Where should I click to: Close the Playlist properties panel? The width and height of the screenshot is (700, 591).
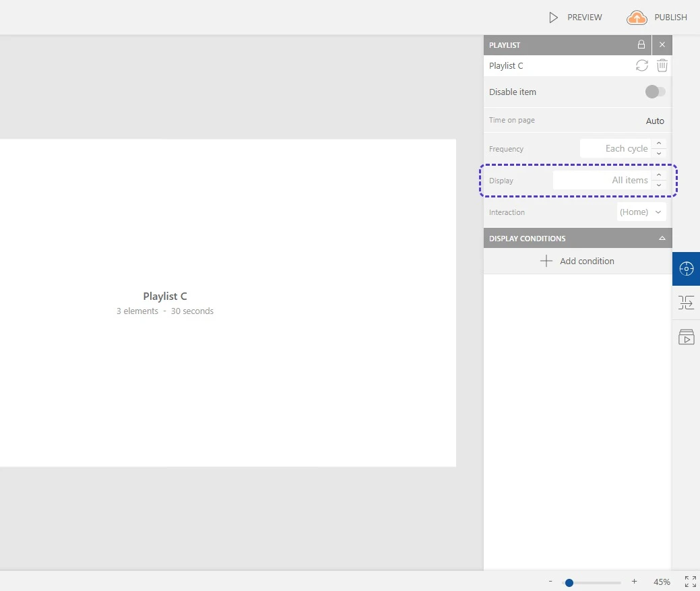662,44
